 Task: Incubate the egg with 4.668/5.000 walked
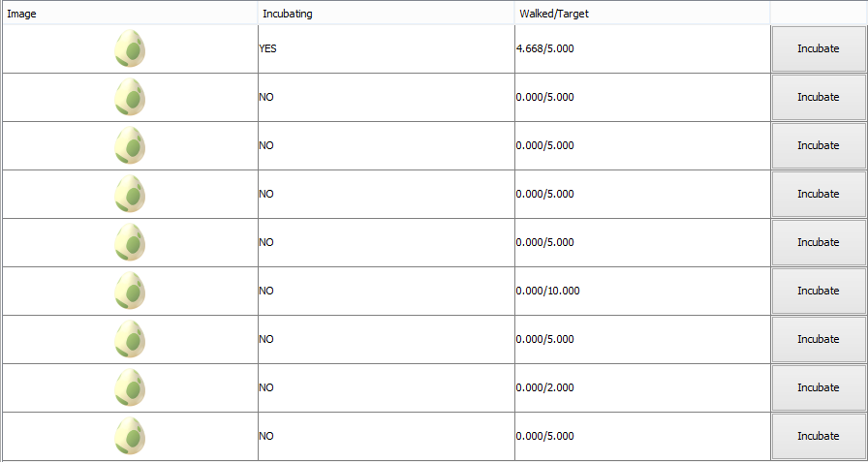pyautogui.click(x=819, y=48)
